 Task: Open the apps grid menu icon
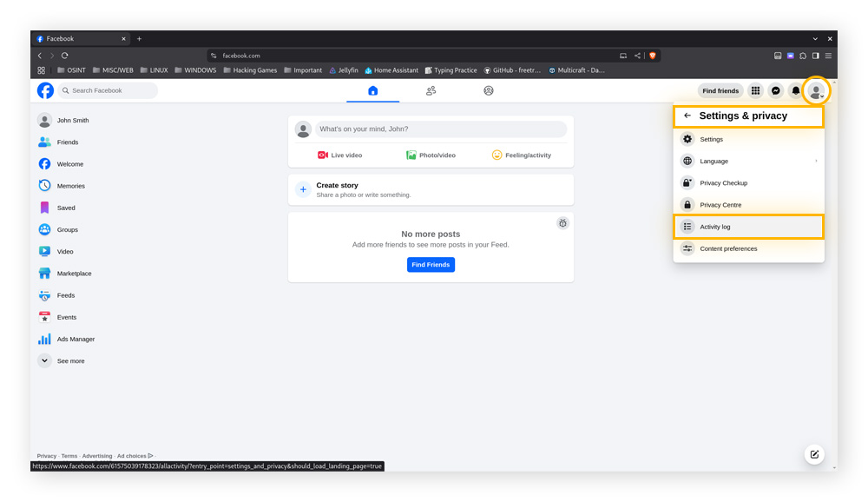pyautogui.click(x=755, y=91)
